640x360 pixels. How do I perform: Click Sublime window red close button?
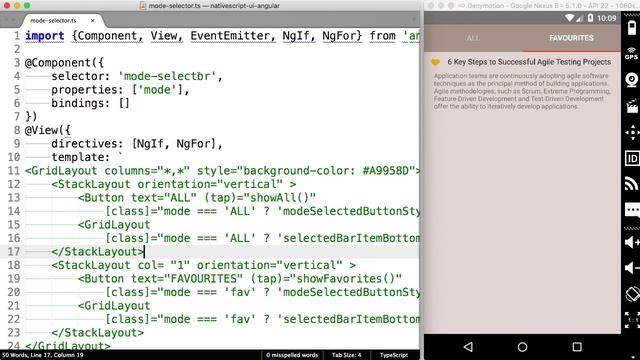(7, 6)
